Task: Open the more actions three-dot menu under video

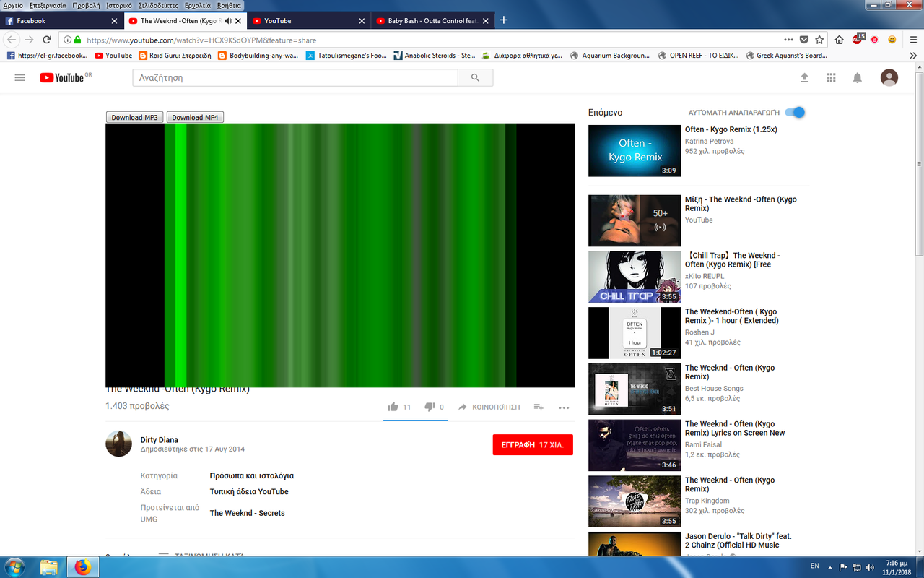Action: point(564,407)
